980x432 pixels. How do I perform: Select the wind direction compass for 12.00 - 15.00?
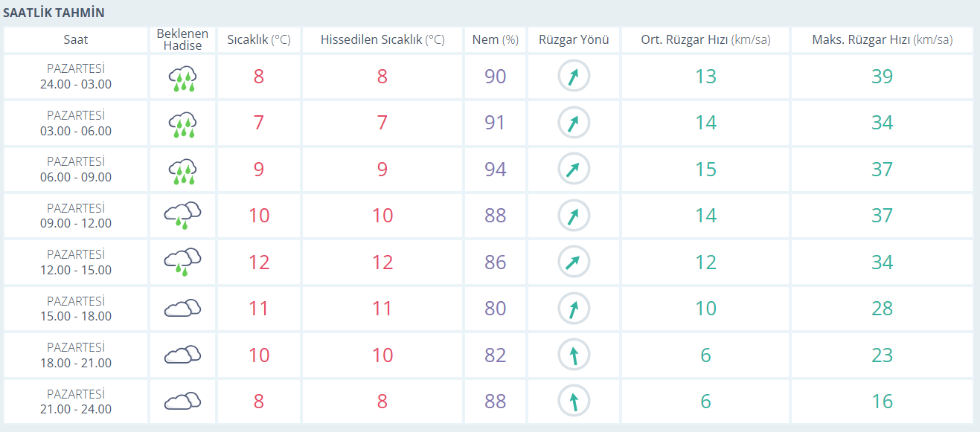tap(574, 262)
